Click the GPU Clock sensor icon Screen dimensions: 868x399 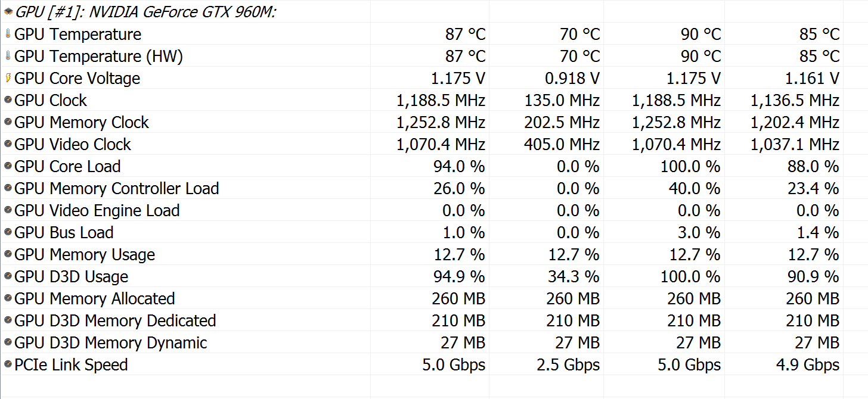pos(8,101)
